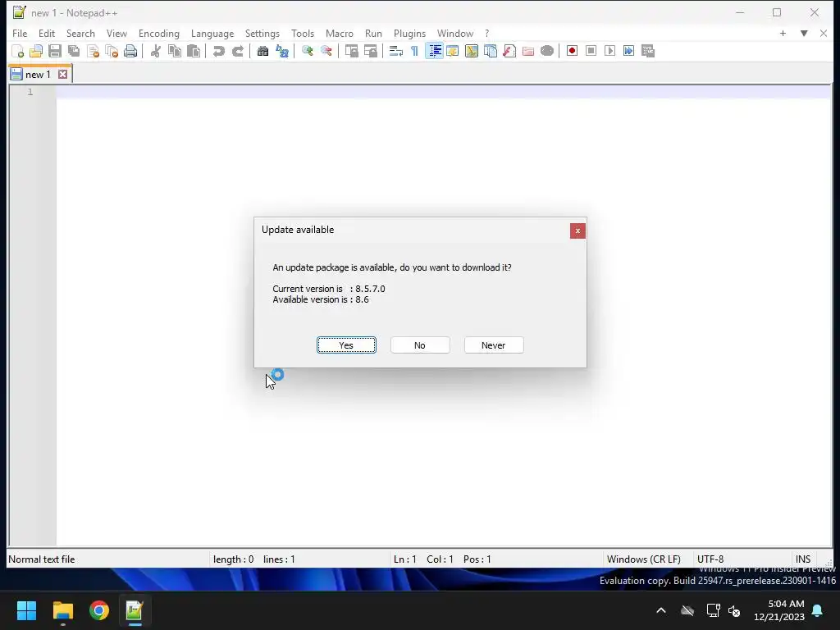Click the plus button at menu bar right
The height and width of the screenshot is (630, 840).
[x=783, y=33]
